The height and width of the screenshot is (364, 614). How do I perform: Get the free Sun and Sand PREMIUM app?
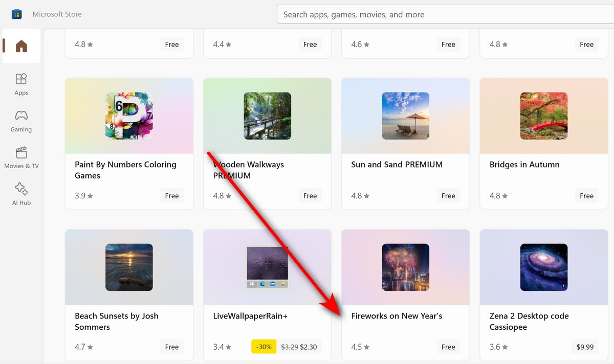448,195
